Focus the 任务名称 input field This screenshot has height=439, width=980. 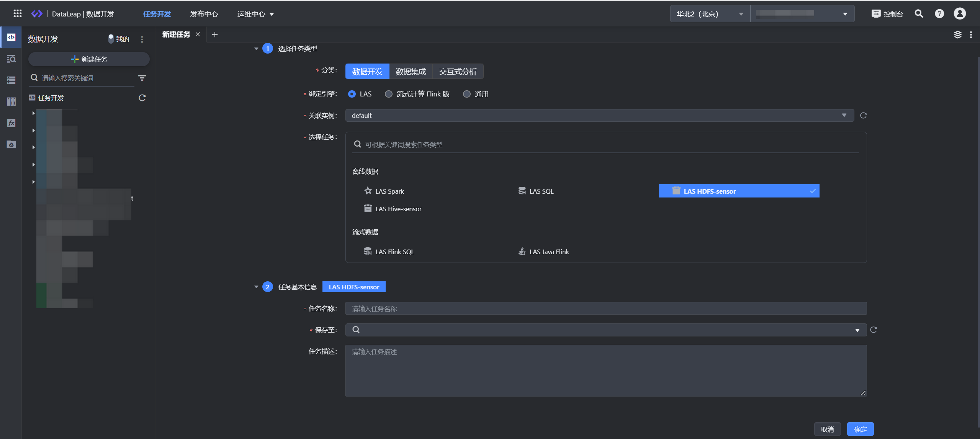pyautogui.click(x=606, y=308)
